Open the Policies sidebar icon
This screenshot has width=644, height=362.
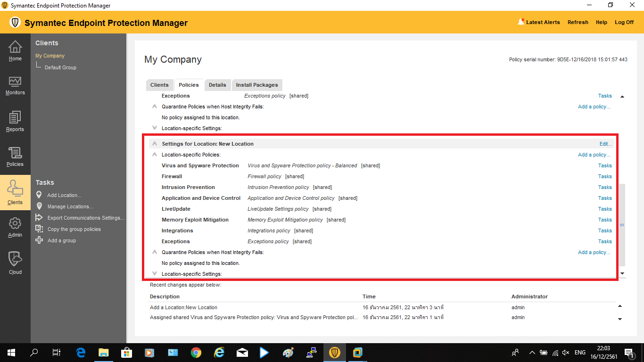point(15,156)
